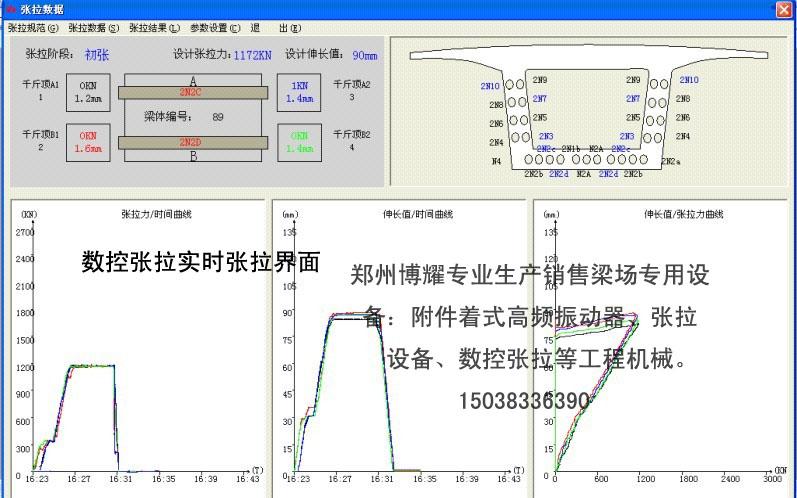Click the 张拉阶段 label

coord(50,54)
